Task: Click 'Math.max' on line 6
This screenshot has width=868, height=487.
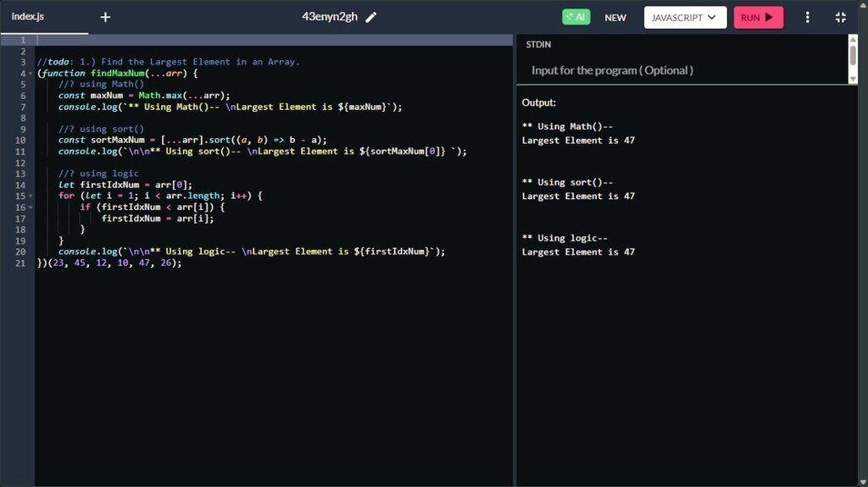Action: click(x=160, y=96)
